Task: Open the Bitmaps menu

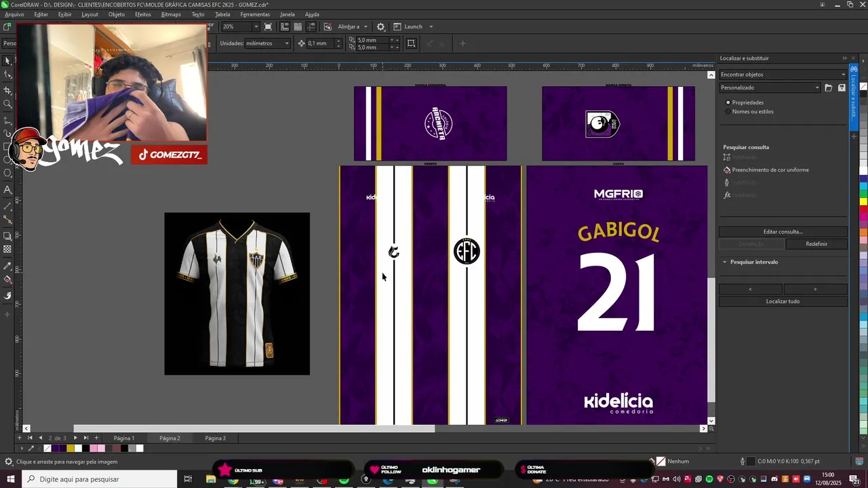Action: point(171,14)
